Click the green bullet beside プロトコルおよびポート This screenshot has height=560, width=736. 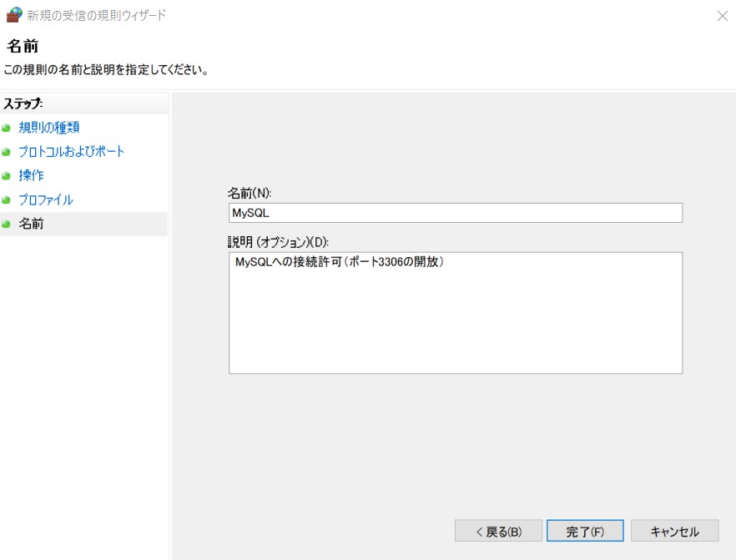pyautogui.click(x=6, y=152)
